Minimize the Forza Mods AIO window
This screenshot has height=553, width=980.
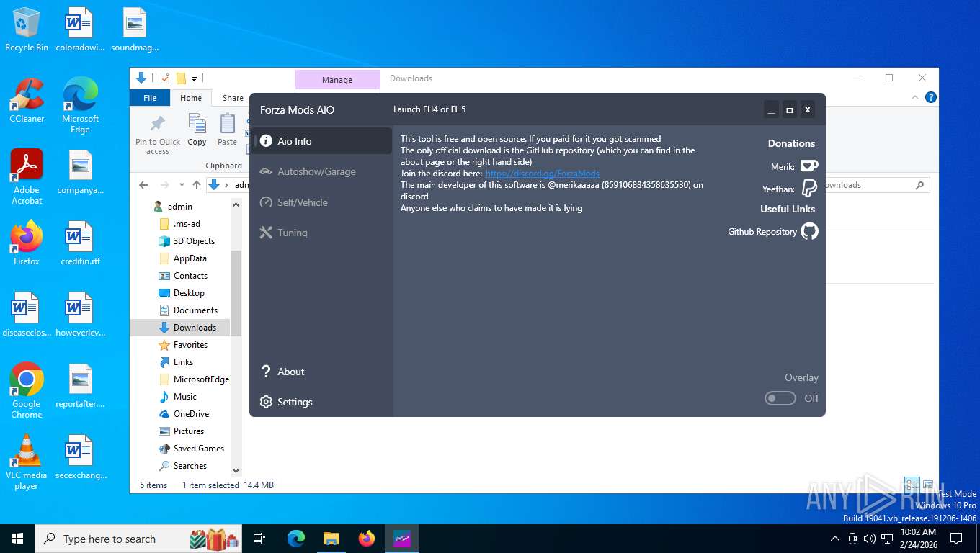(x=772, y=109)
